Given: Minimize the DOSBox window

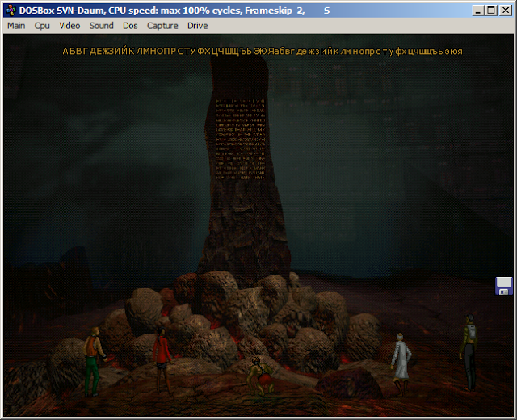Looking at the screenshot, I should (477, 10).
